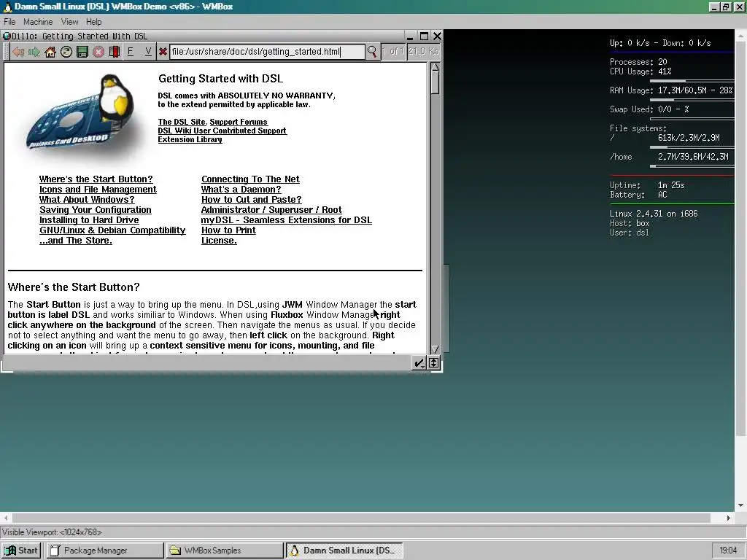
Task: Reload the page with Dillo's refresh icon
Action: [66, 52]
